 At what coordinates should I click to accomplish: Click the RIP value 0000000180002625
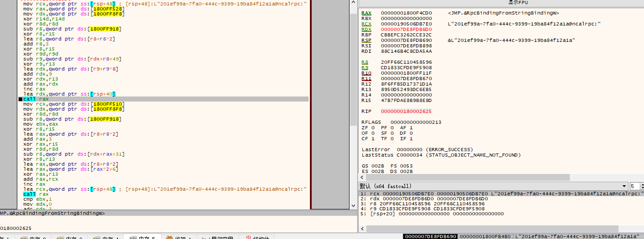point(406,111)
